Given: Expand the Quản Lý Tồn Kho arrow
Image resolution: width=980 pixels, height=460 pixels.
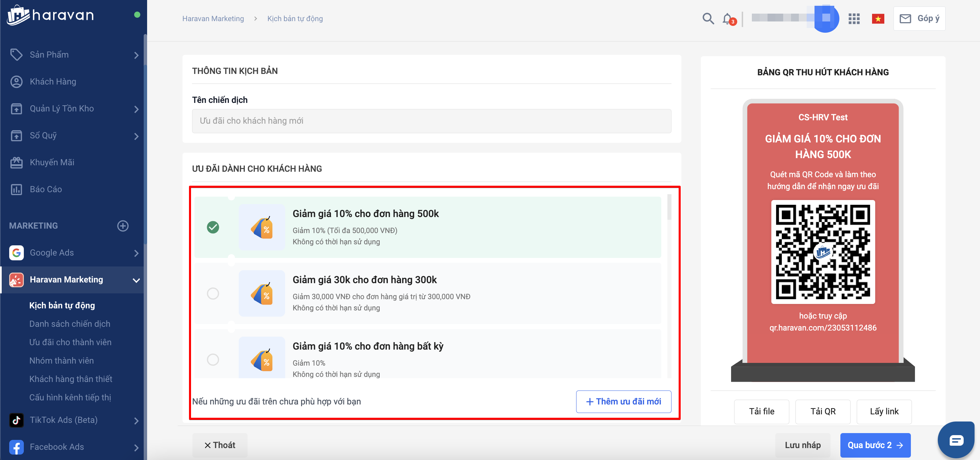Looking at the screenshot, I should [x=136, y=109].
